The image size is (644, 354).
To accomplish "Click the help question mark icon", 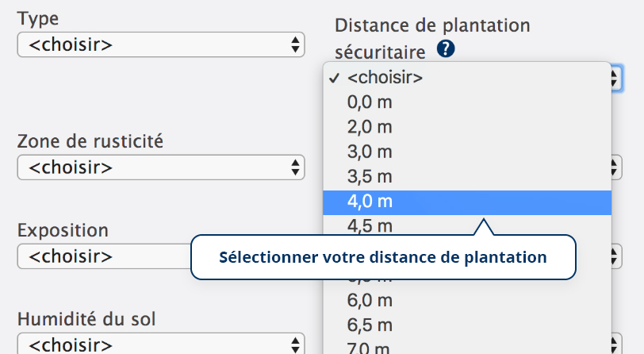I will pyautogui.click(x=446, y=51).
